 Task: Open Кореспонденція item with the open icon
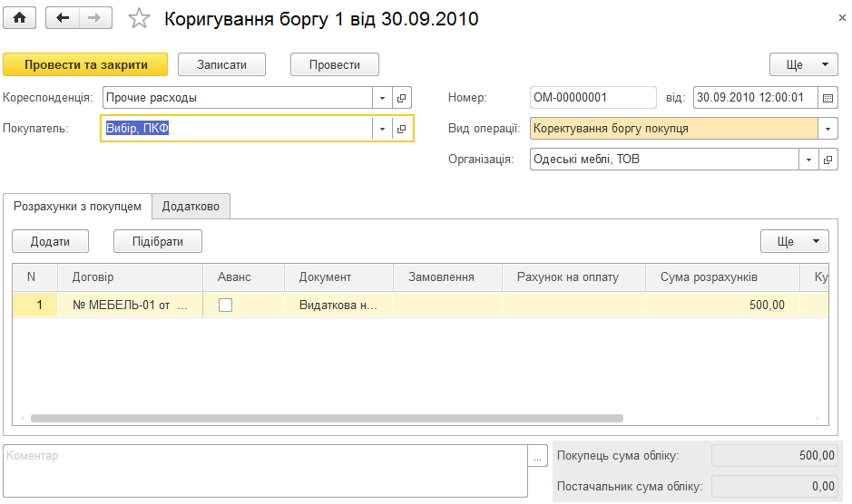[402, 98]
